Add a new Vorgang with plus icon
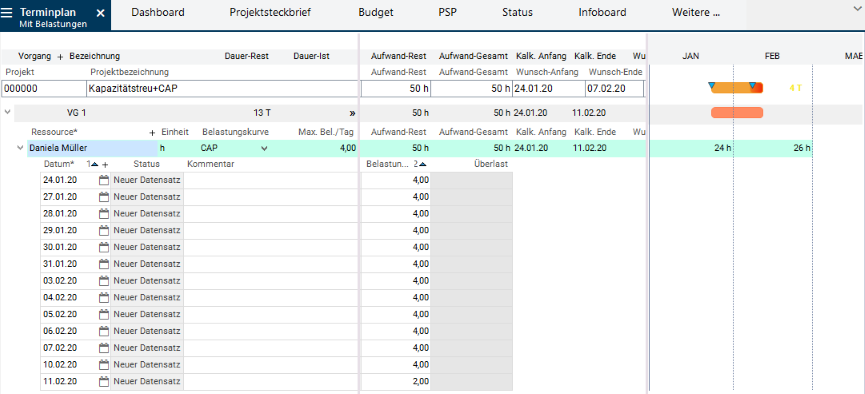This screenshot has height=394, width=865. 60,57
